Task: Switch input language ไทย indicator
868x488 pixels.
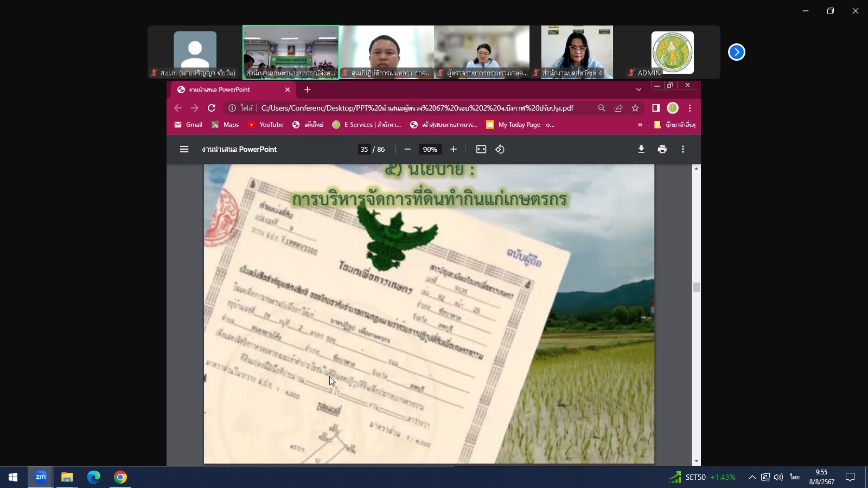Action: (x=795, y=477)
